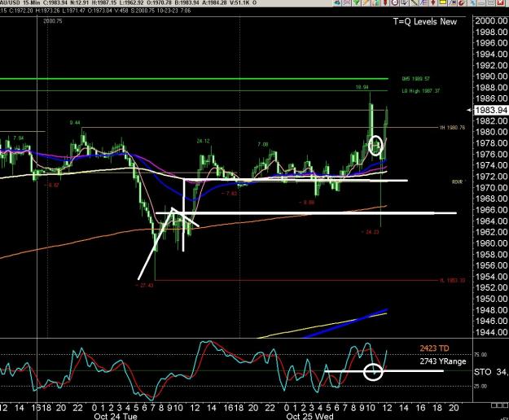Select the diagonal line drawing tool

tap(414, 2)
